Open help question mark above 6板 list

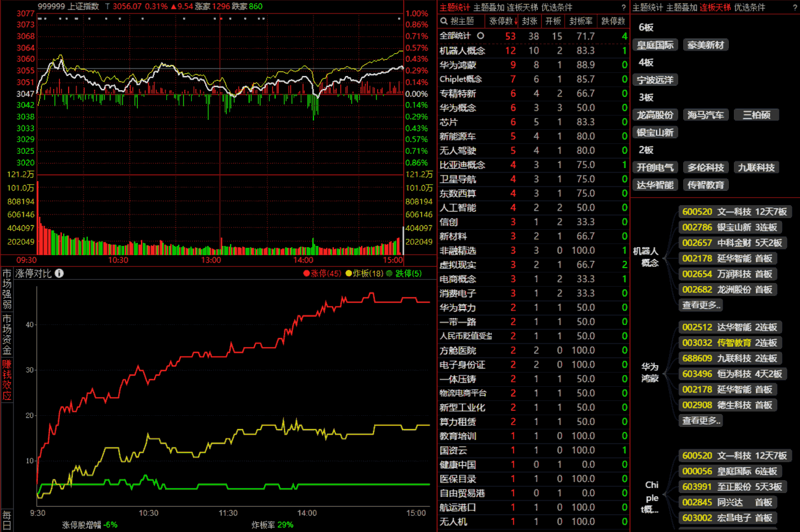pos(794,7)
